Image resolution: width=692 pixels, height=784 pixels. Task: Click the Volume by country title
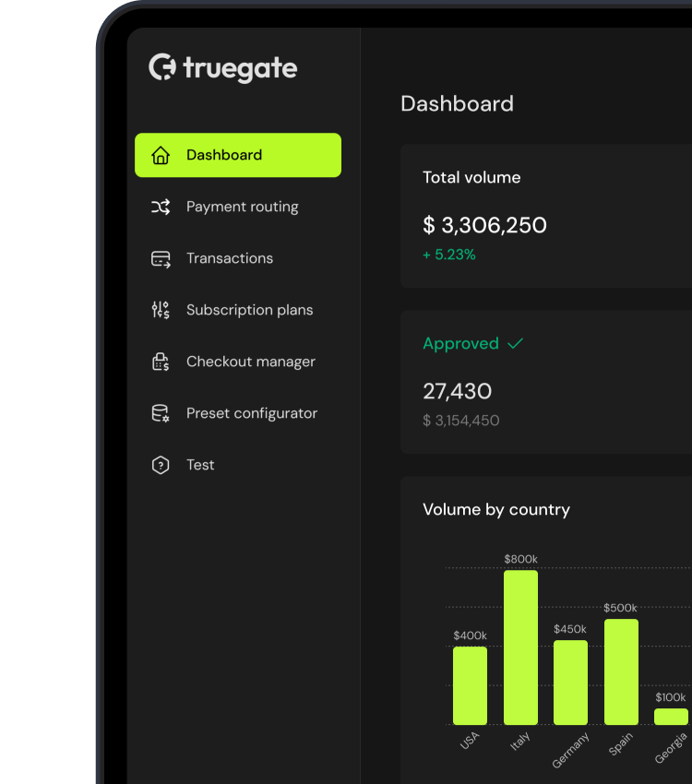click(x=496, y=509)
